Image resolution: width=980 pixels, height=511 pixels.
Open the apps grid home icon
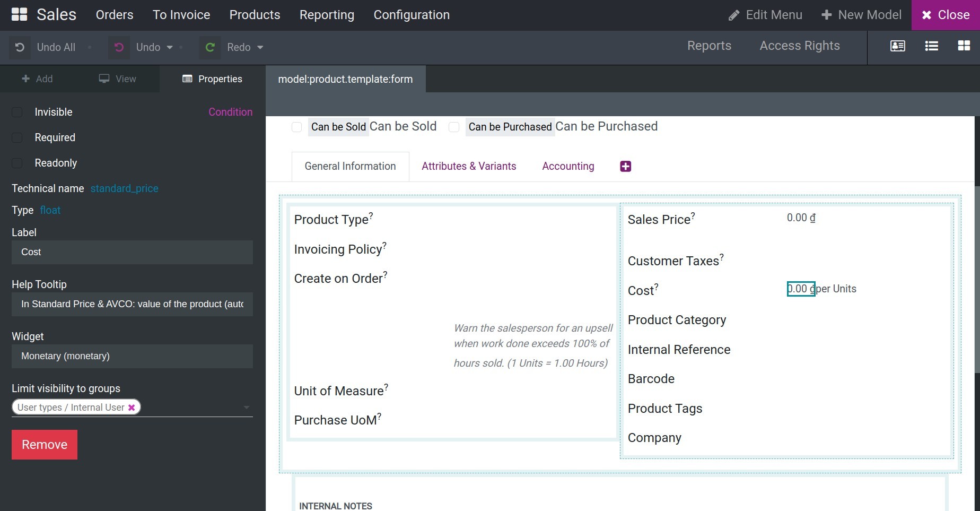[x=19, y=14]
